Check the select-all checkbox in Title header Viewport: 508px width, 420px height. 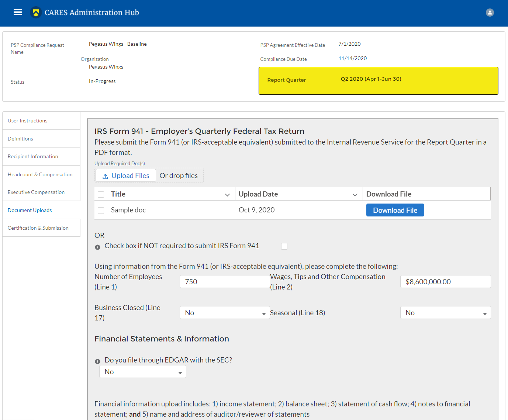(x=101, y=194)
